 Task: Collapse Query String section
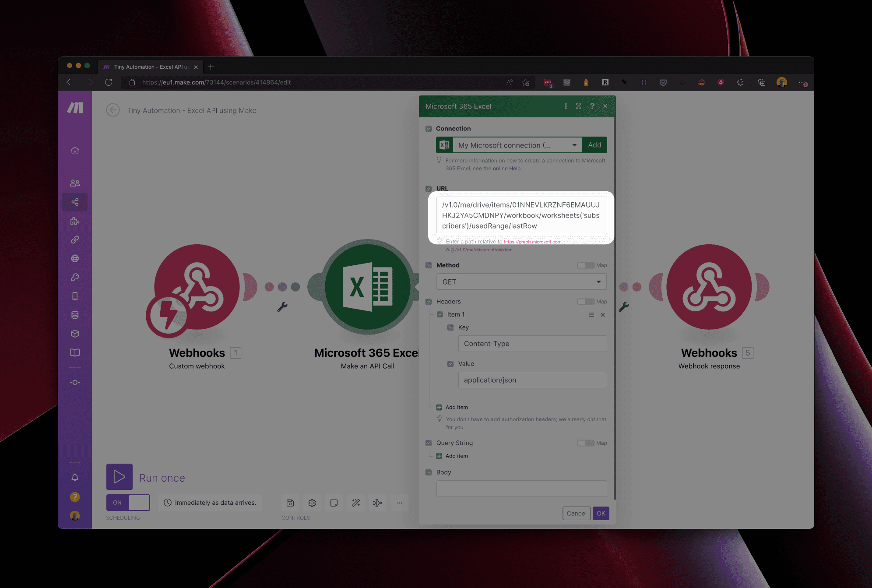429,443
